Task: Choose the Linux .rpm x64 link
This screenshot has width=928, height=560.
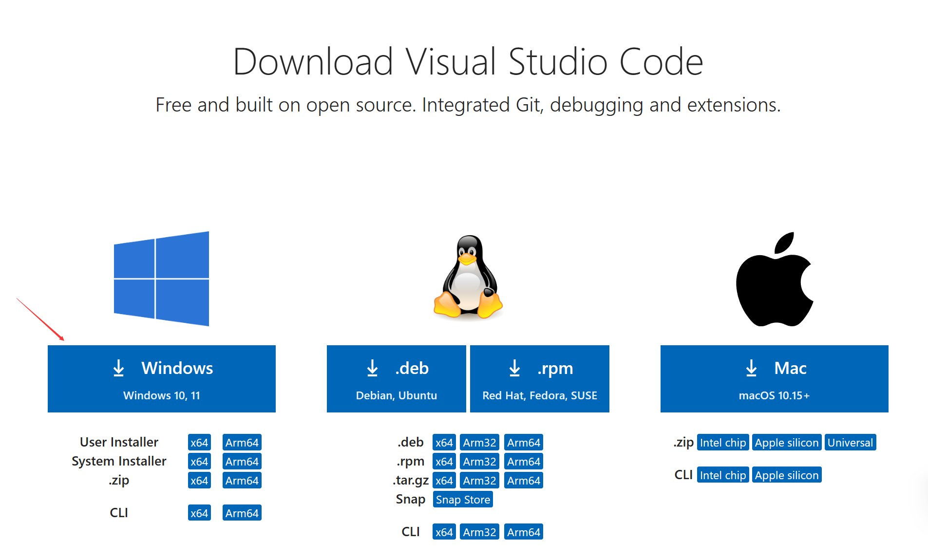Action: pyautogui.click(x=444, y=461)
